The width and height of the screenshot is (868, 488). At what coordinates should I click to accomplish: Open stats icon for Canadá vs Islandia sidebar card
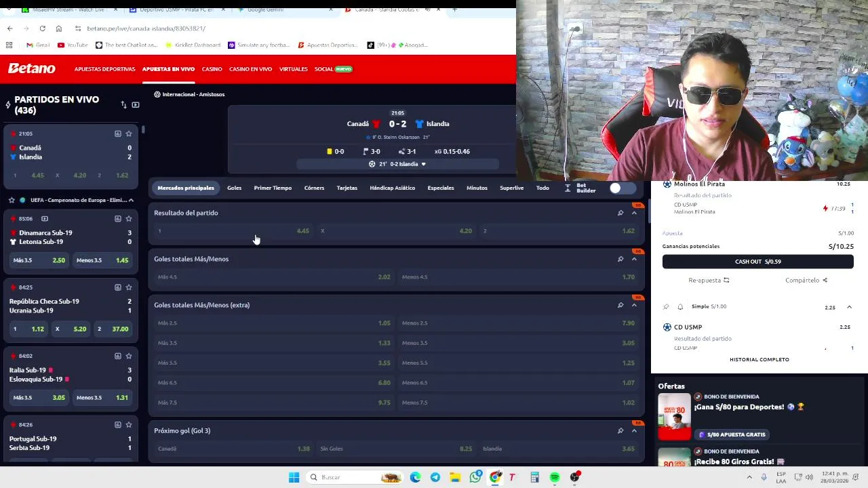point(118,134)
